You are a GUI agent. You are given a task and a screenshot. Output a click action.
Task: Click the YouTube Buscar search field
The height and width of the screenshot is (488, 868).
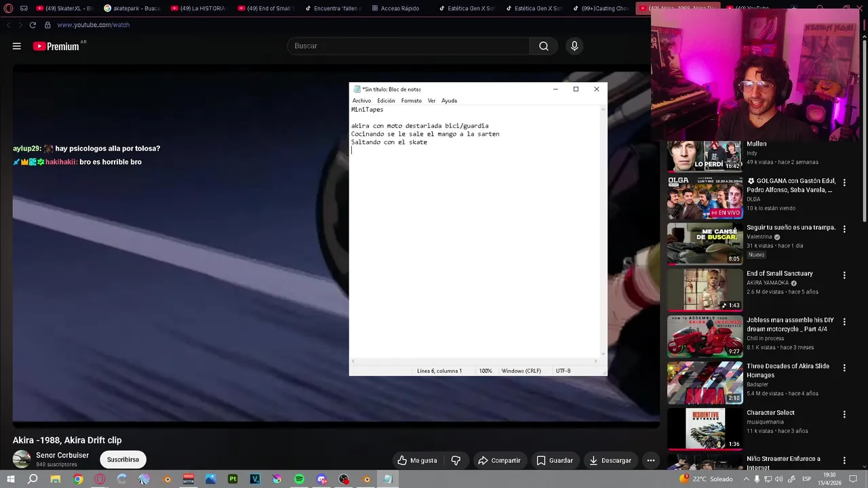409,46
